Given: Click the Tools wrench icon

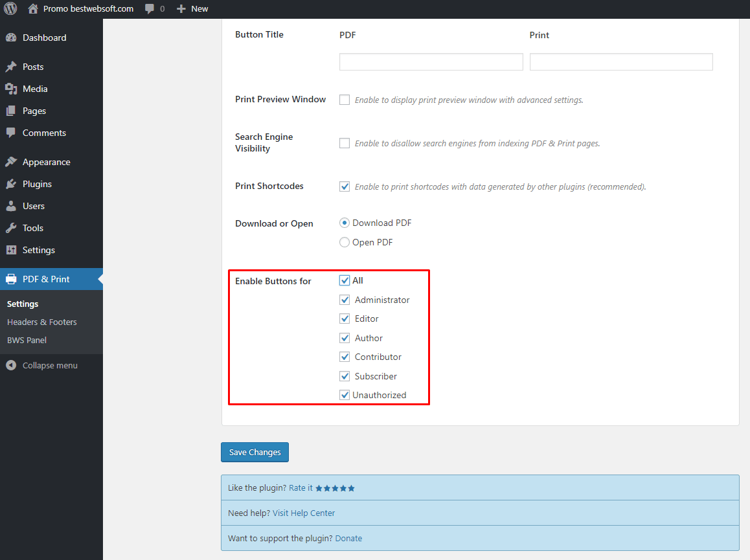Looking at the screenshot, I should (11, 228).
